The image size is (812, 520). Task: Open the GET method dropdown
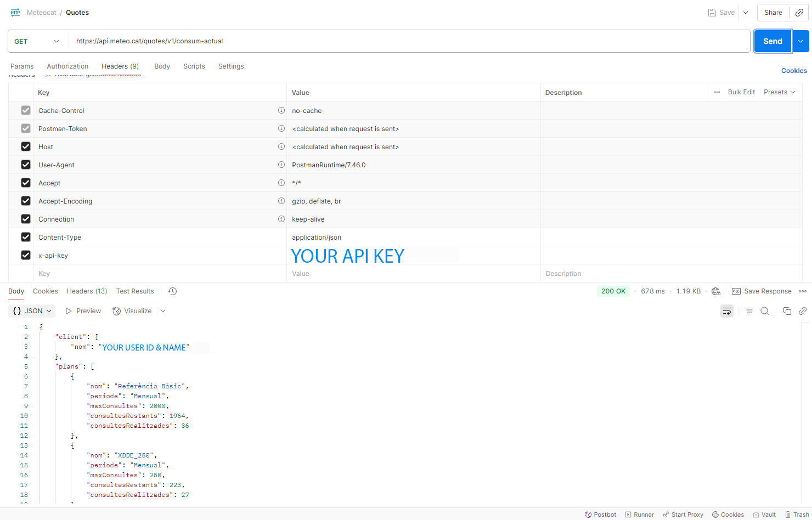37,41
